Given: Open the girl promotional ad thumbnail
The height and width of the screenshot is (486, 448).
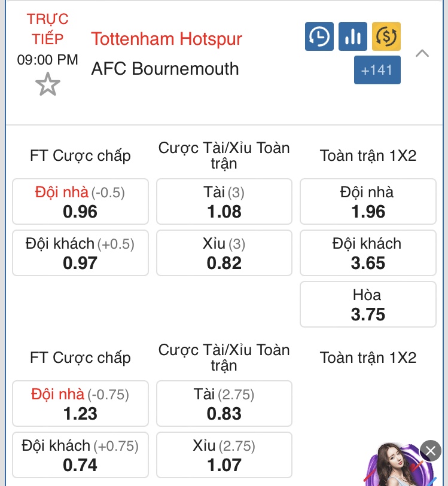Looking at the screenshot, I should [397, 465].
